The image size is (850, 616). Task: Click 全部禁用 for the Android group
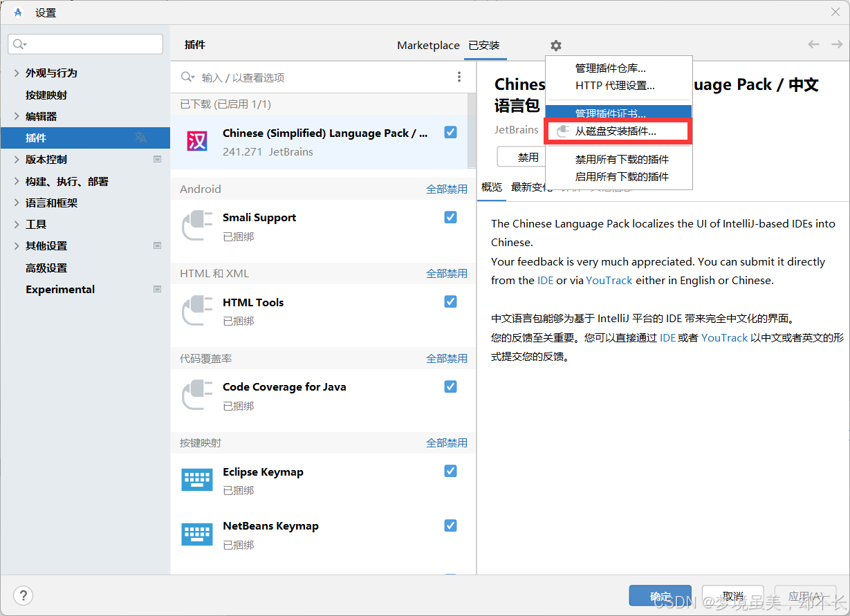pyautogui.click(x=447, y=189)
